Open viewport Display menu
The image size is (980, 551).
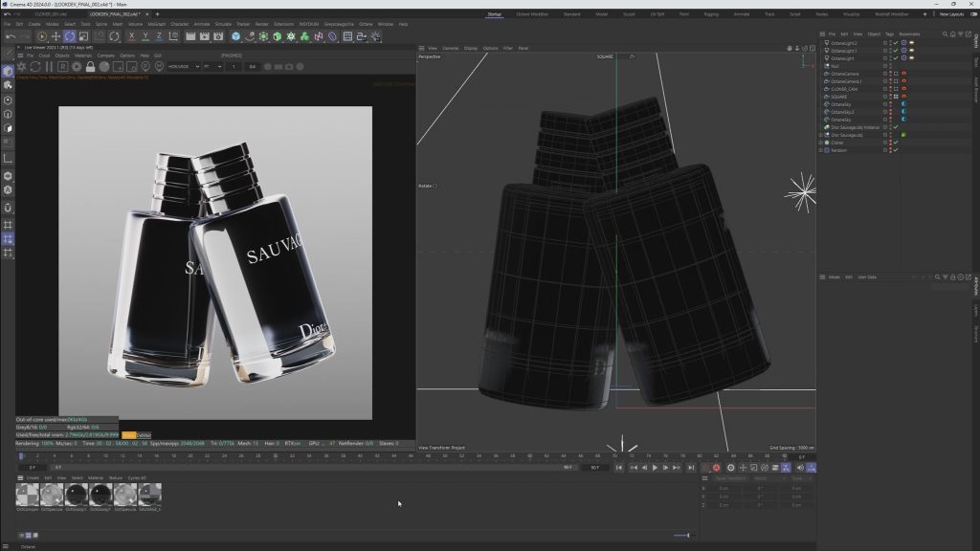tap(471, 48)
